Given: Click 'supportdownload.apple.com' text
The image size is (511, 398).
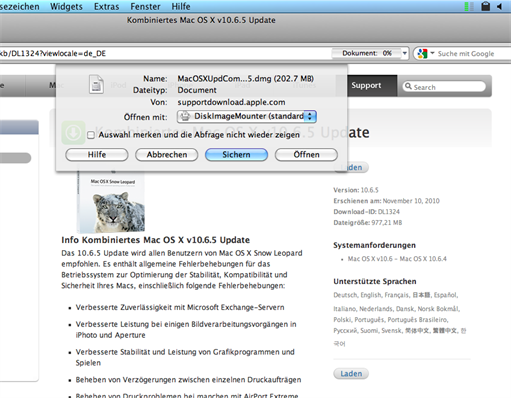Looking at the screenshot, I should click(231, 102).
